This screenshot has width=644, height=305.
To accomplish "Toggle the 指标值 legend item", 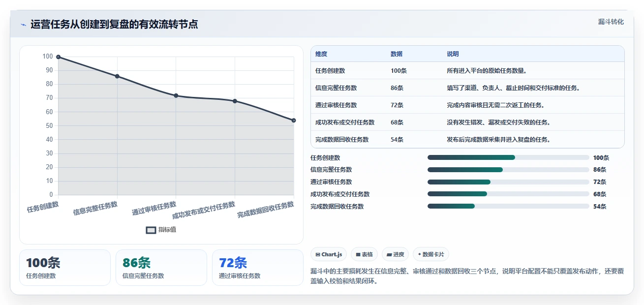I will click(161, 230).
